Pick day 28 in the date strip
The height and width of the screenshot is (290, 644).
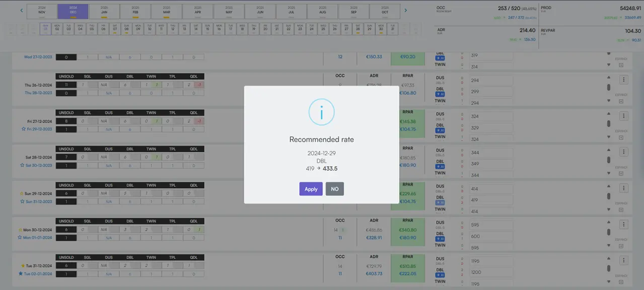coord(357,29)
